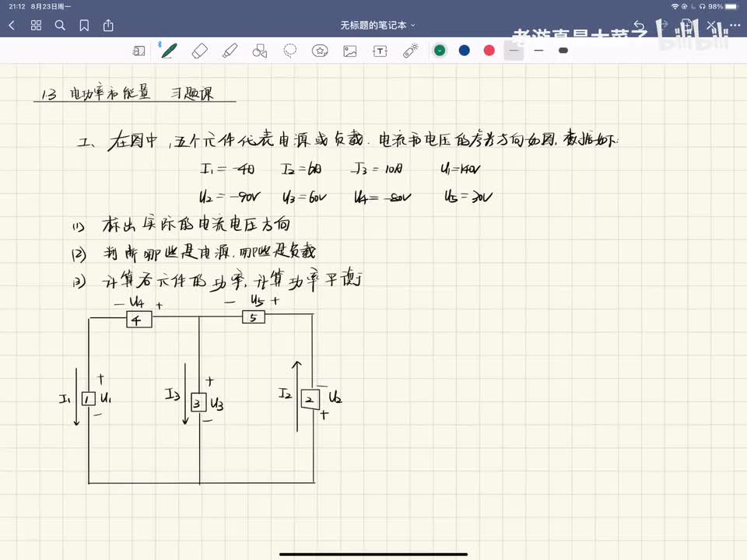Select the Shapes tool

coord(260,51)
